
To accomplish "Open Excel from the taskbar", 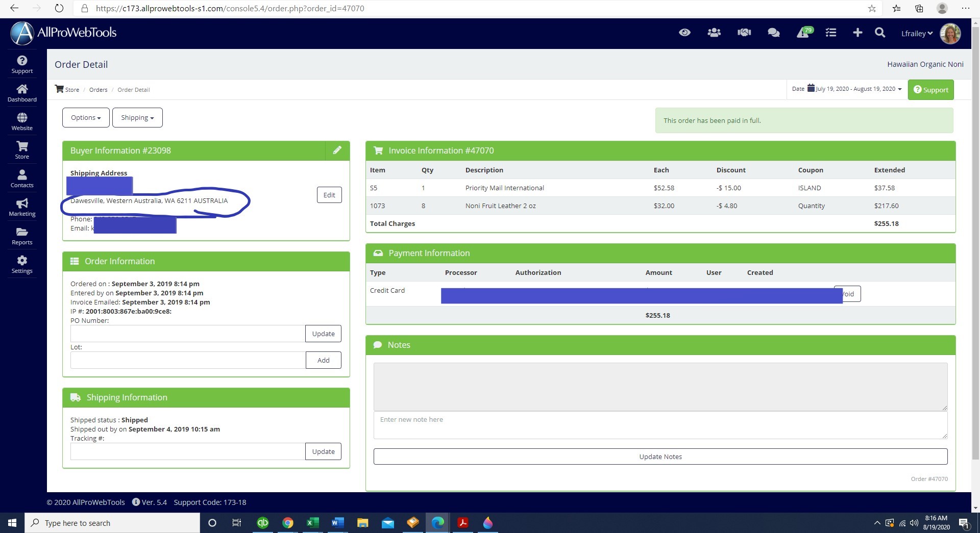I will click(312, 523).
